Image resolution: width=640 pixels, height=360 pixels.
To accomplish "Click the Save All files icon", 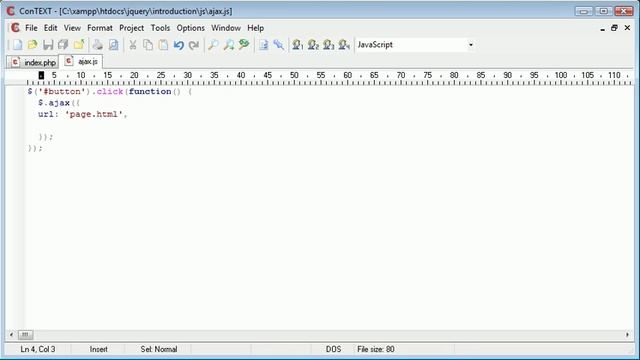I will tap(63, 45).
